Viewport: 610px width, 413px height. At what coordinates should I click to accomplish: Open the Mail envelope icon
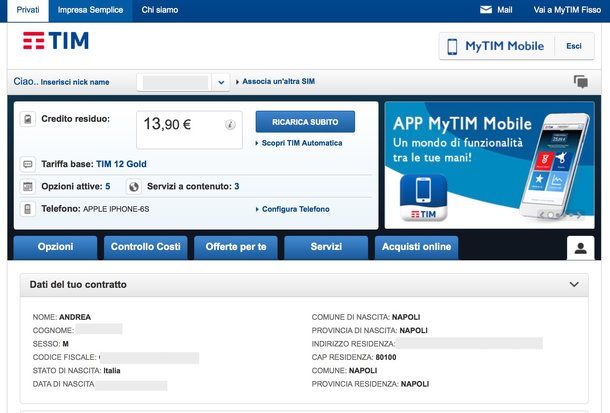486,10
